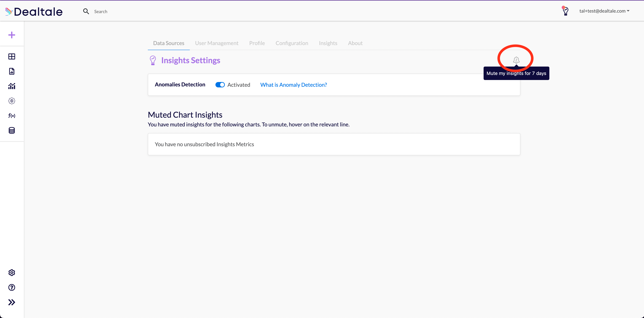Switch to the User Management tab

click(216, 43)
